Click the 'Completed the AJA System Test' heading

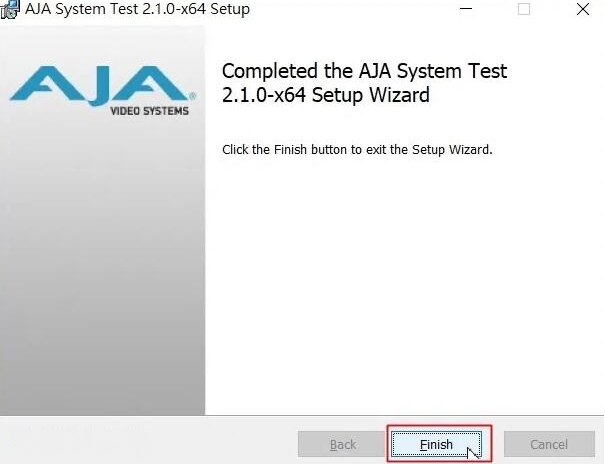point(364,72)
